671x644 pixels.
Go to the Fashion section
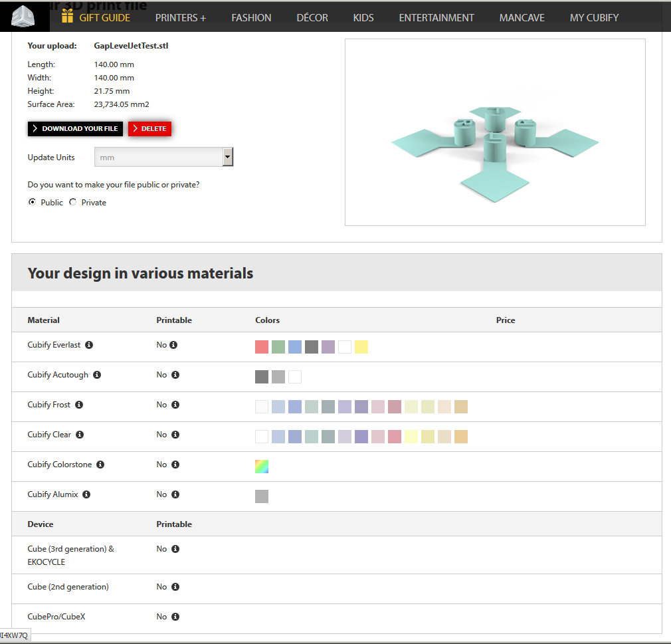(251, 18)
